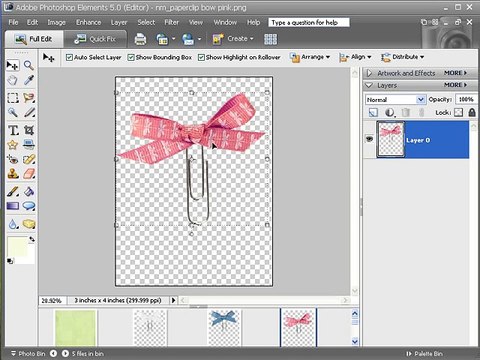The image size is (480, 360).
Task: Select the Horizontal Type tool
Action: 13,130
